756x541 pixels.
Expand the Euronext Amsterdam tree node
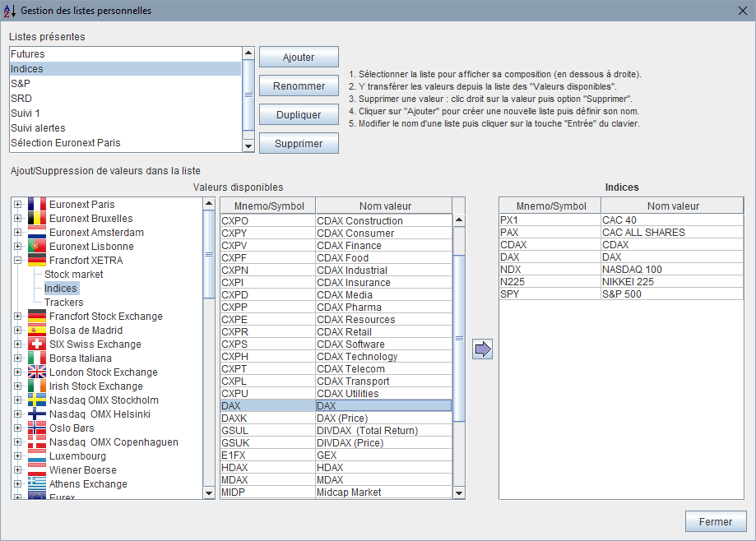pyautogui.click(x=18, y=232)
